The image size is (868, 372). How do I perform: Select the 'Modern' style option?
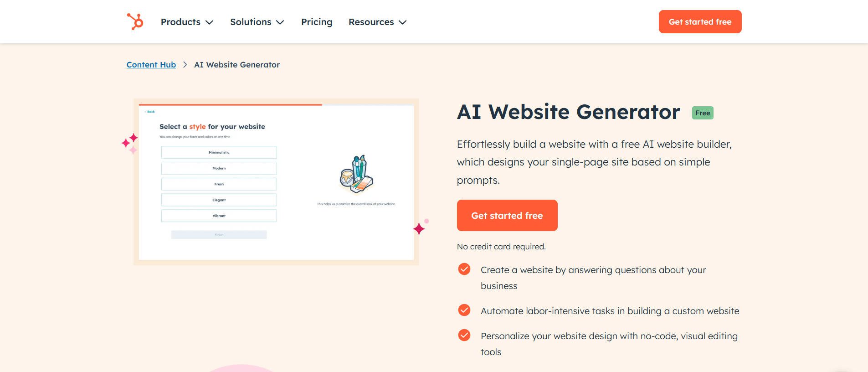click(219, 168)
